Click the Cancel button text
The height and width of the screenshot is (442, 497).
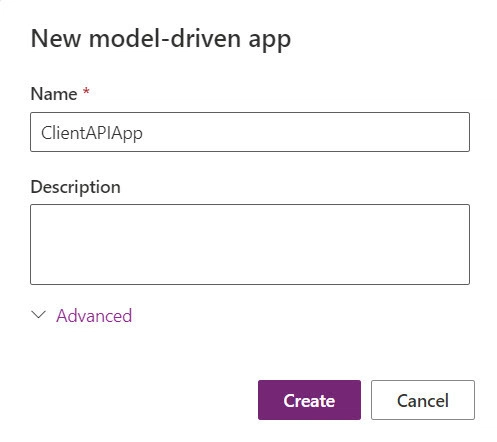click(x=423, y=400)
